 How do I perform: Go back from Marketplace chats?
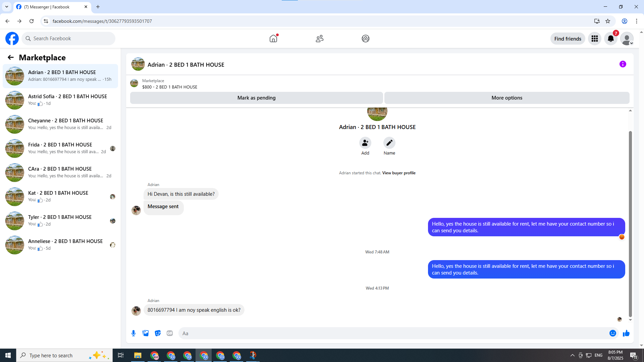pyautogui.click(x=11, y=57)
